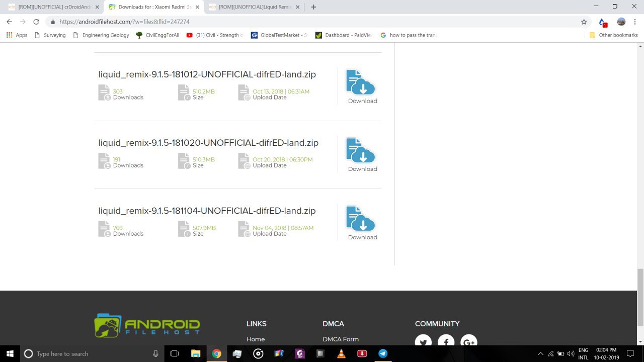Screen dimensions: 644x362
Task: Open the Chrome profile avatar
Action: [621, 22]
